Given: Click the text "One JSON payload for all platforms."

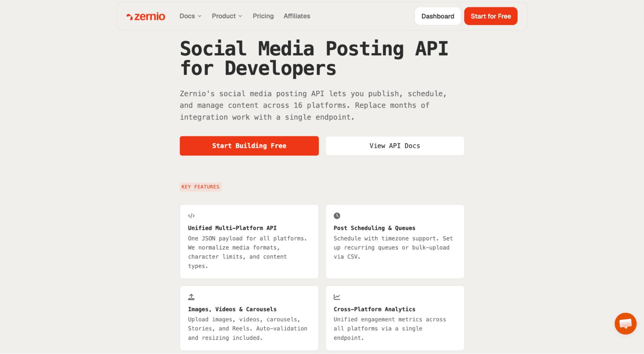Looking at the screenshot, I should tap(247, 239).
